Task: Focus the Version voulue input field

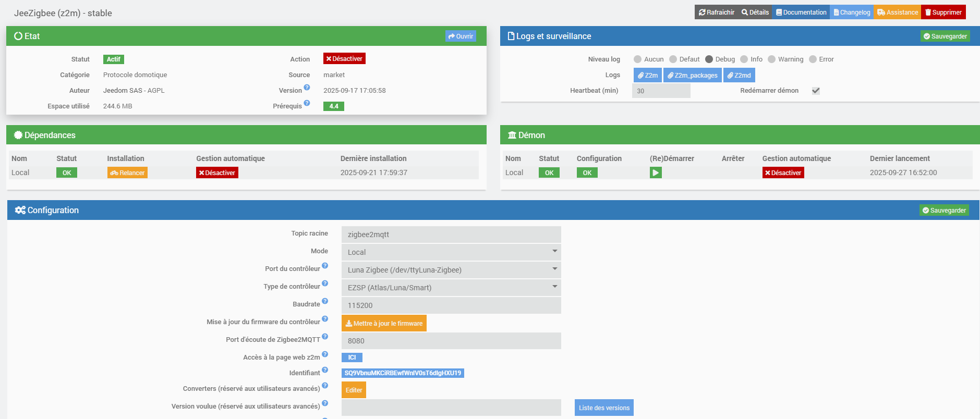Action: tap(451, 408)
